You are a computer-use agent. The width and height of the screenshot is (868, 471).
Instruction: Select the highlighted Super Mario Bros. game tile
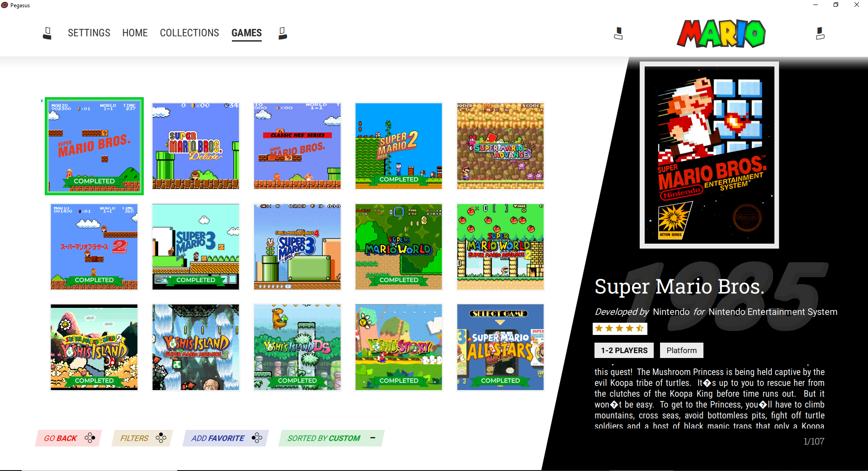94,146
